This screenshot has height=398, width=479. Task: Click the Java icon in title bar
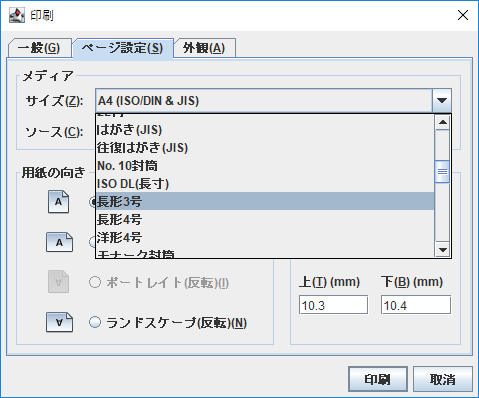pos(17,15)
